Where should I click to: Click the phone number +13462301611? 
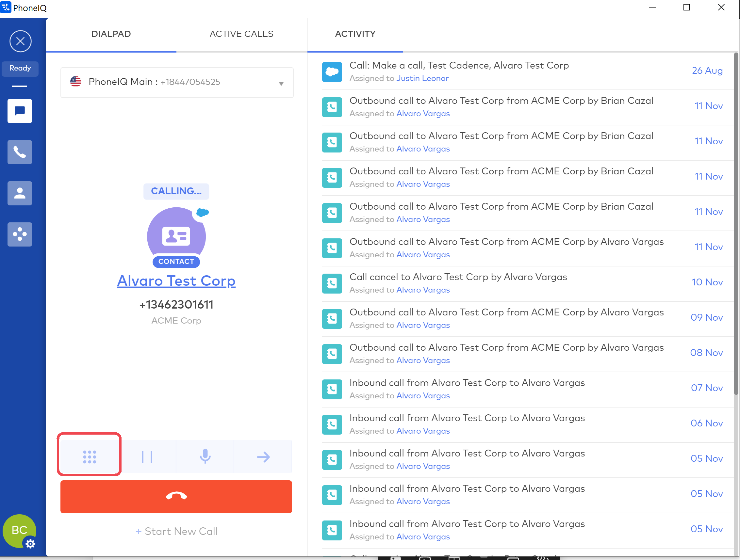pos(176,305)
